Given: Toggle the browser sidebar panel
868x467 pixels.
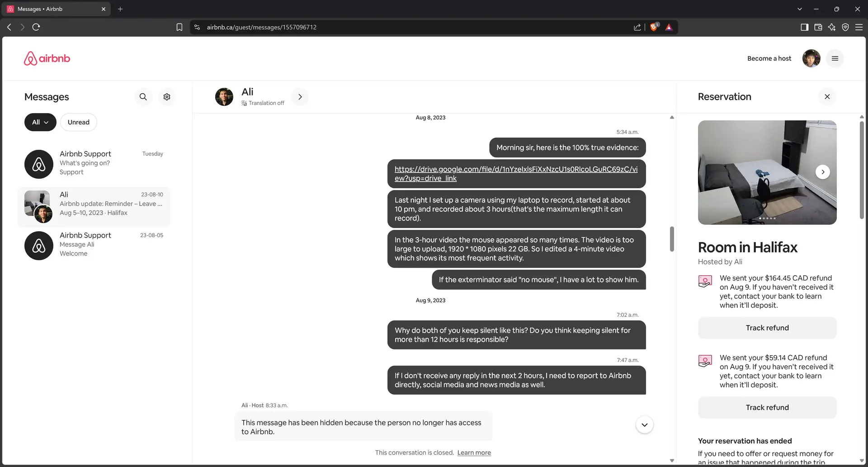Looking at the screenshot, I should (804, 27).
